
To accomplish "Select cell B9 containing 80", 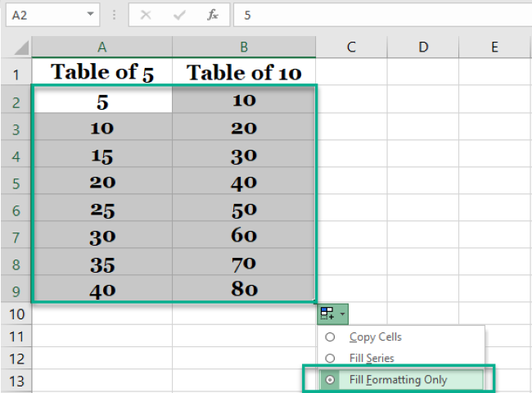I will click(x=244, y=289).
